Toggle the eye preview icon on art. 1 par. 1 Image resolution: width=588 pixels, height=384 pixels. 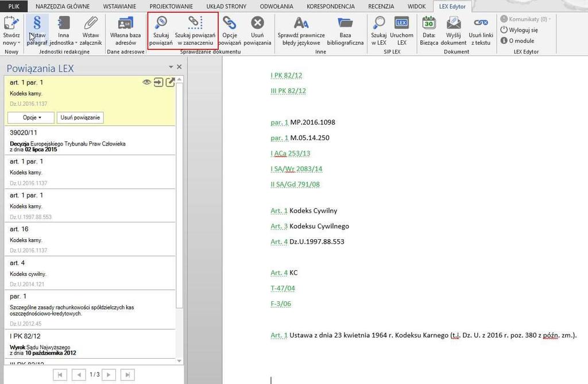pos(146,82)
